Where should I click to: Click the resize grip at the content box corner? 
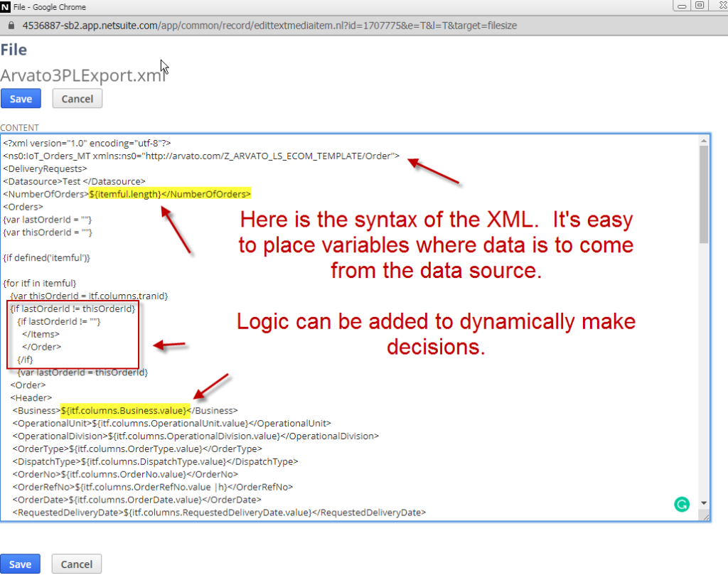point(706,517)
